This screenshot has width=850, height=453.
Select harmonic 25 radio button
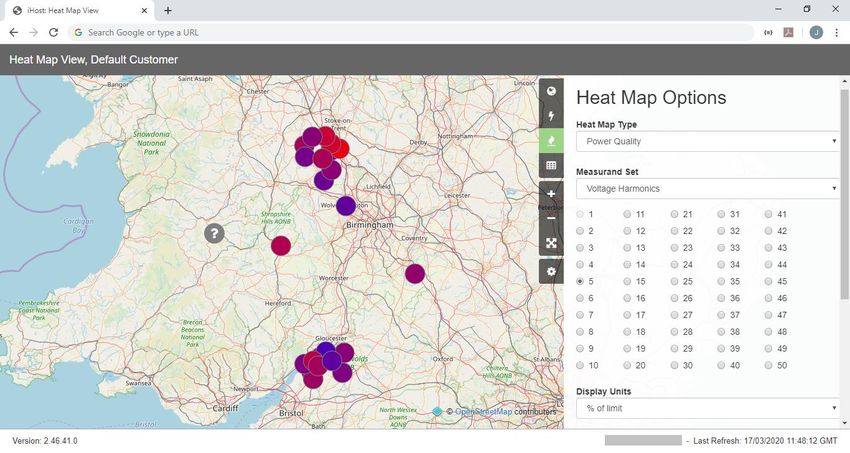click(x=674, y=281)
